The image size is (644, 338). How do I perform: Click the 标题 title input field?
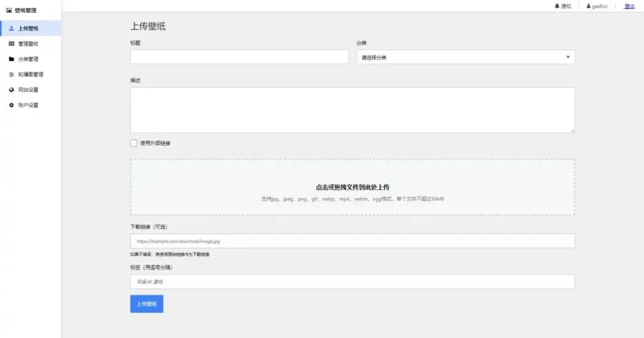coord(239,57)
